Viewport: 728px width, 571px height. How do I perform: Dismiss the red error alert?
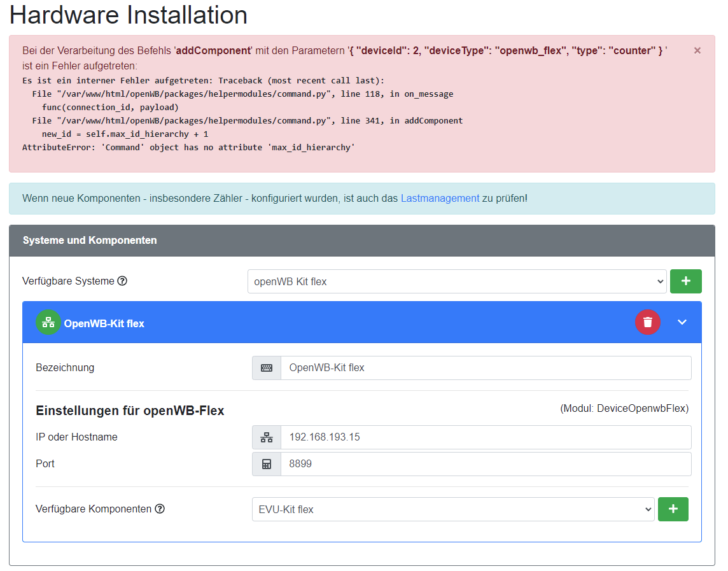697,51
